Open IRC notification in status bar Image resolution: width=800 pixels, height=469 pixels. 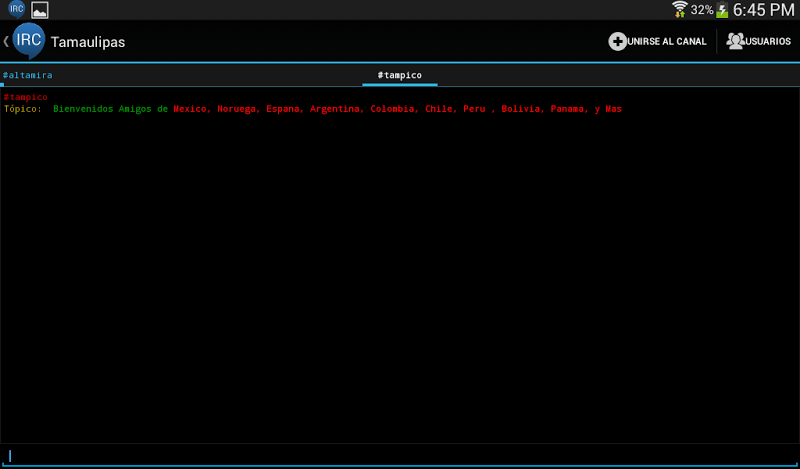tap(16, 9)
